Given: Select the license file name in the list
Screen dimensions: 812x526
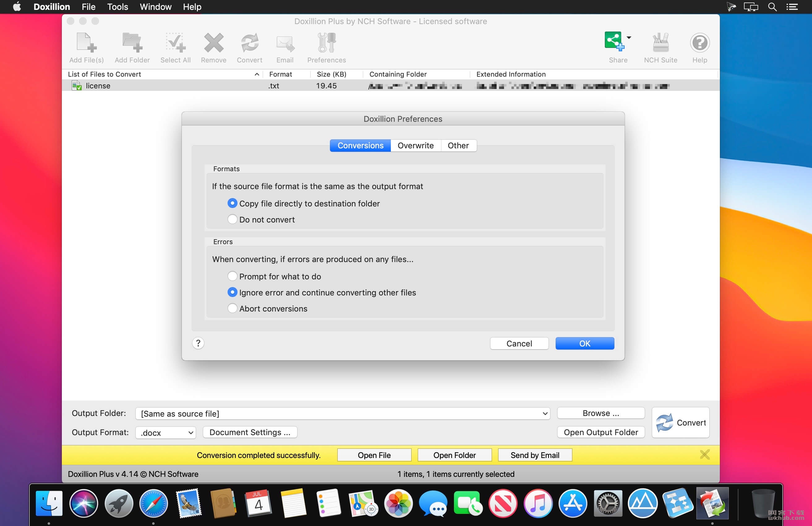Looking at the screenshot, I should [98, 86].
